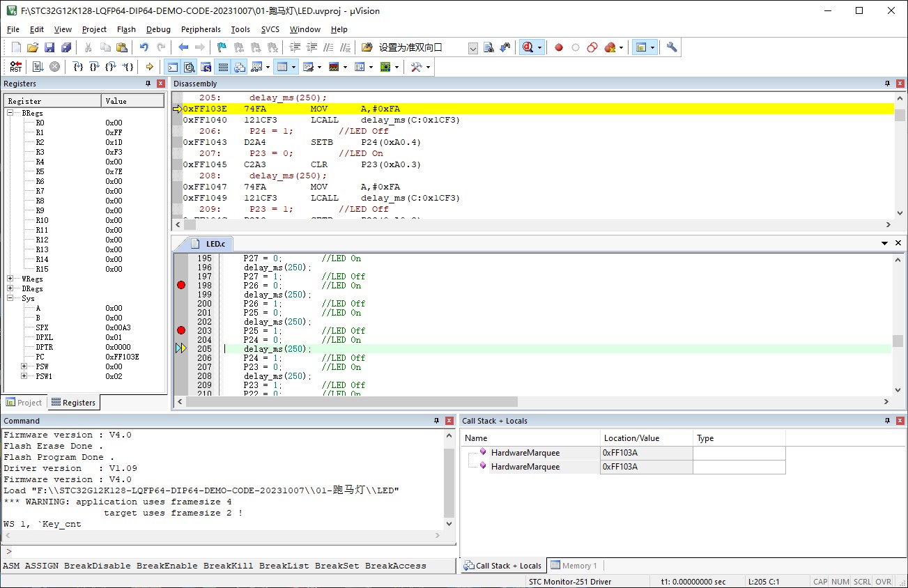The image size is (908, 588).
Task: Click the Serial windows icon
Action: [308, 67]
